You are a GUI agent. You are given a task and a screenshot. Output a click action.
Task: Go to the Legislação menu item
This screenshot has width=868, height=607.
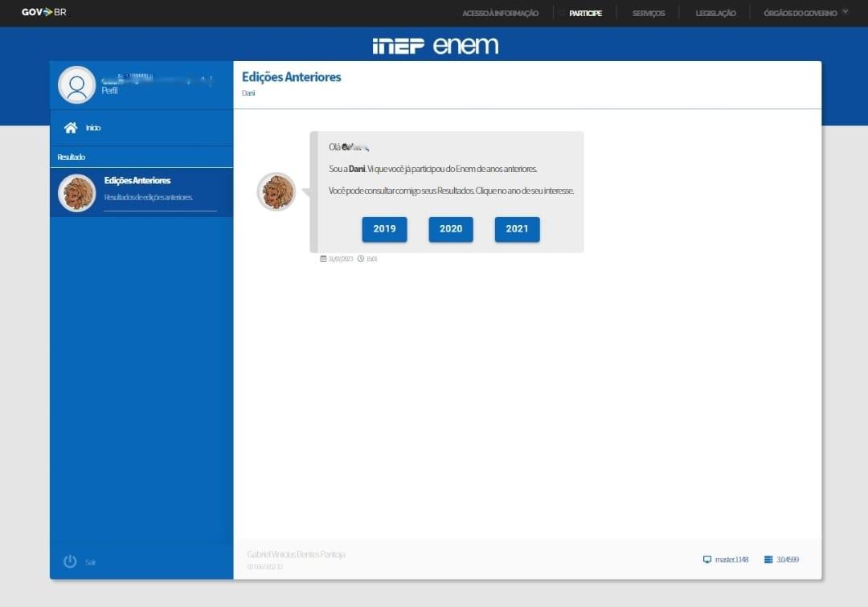(x=715, y=14)
